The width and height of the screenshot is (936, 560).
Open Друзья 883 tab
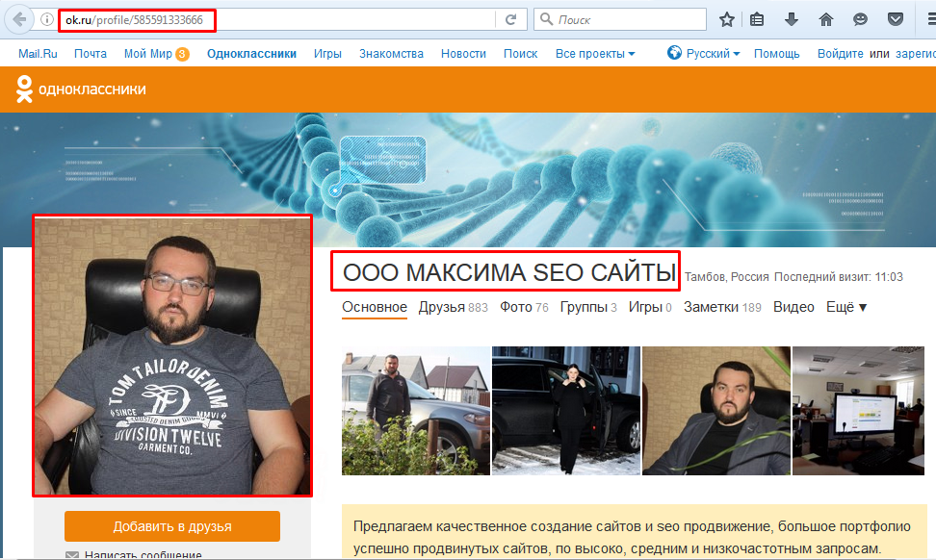[454, 307]
